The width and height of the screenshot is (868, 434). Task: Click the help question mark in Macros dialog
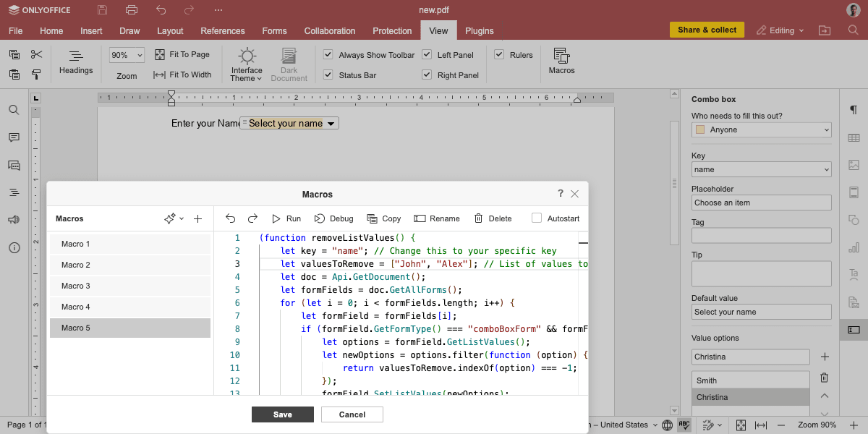click(561, 194)
